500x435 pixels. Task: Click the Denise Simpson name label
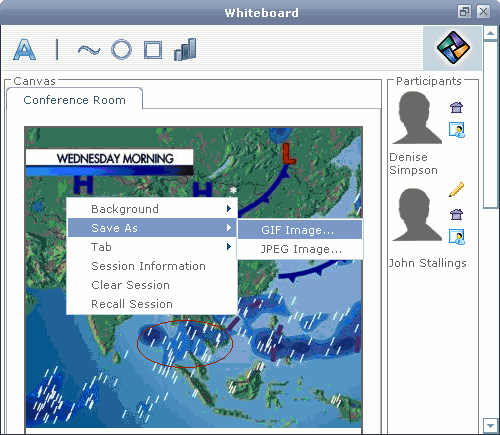(x=413, y=163)
